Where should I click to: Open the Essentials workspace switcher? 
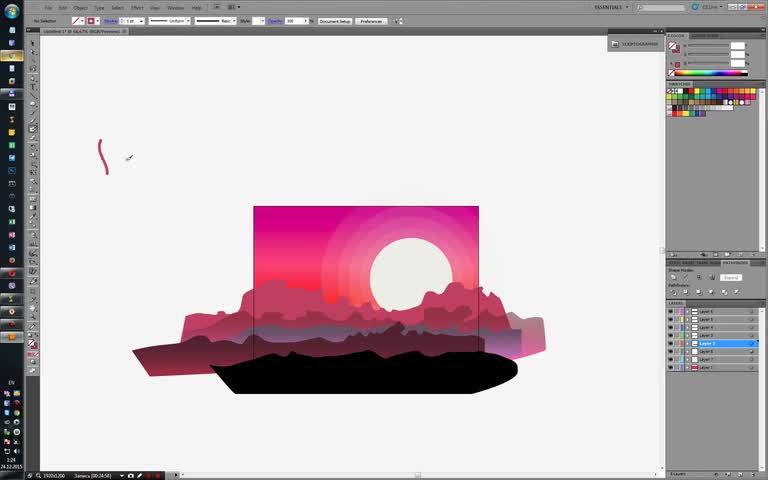[611, 7]
